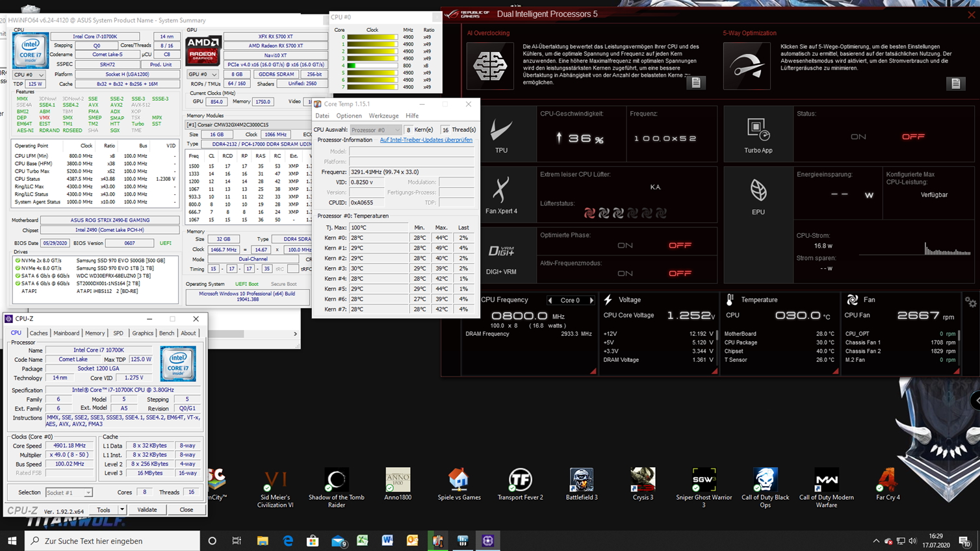Screen dimensions: 980x551
Task: Open Call of Duty Modern Warfare shortcut
Action: tap(827, 488)
